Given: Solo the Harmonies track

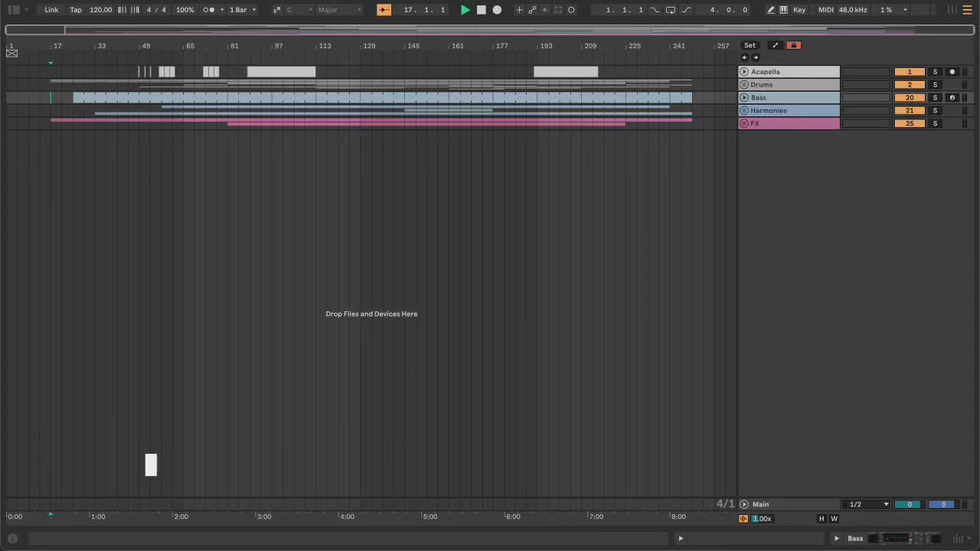Looking at the screenshot, I should click(x=935, y=111).
